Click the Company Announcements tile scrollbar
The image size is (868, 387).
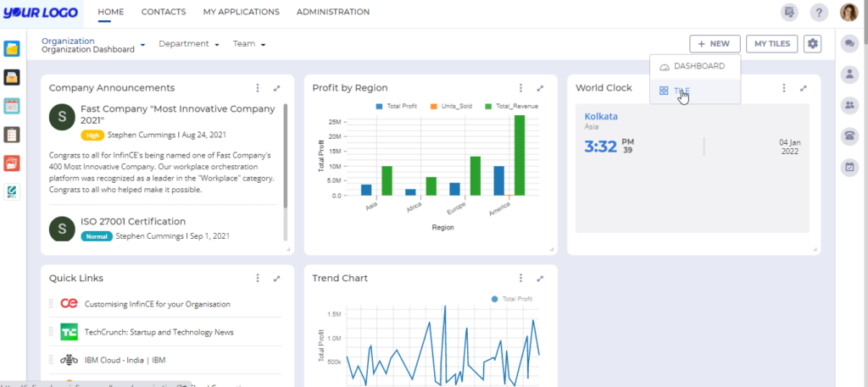point(285,156)
